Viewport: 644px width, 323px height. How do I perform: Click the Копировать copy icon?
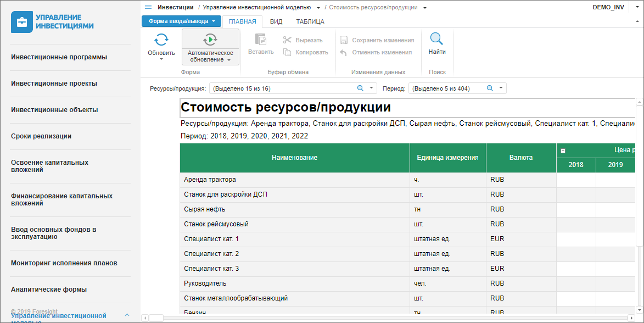point(287,52)
